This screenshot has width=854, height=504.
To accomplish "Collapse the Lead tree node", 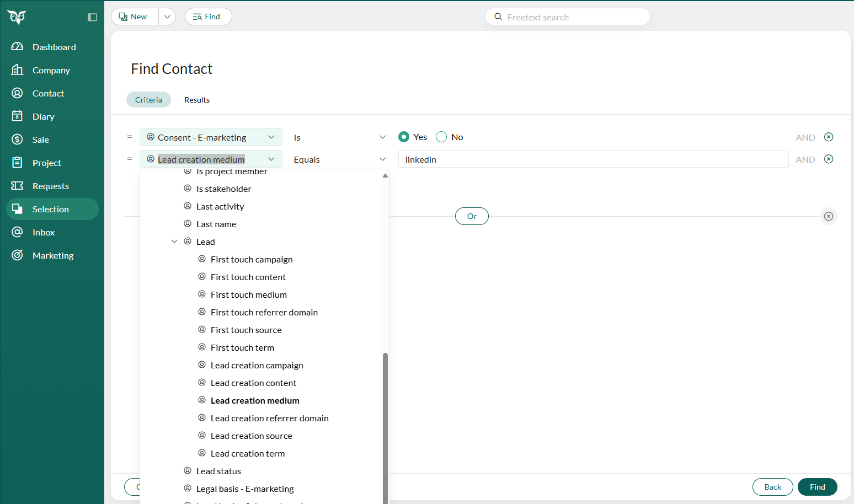I will click(x=174, y=241).
